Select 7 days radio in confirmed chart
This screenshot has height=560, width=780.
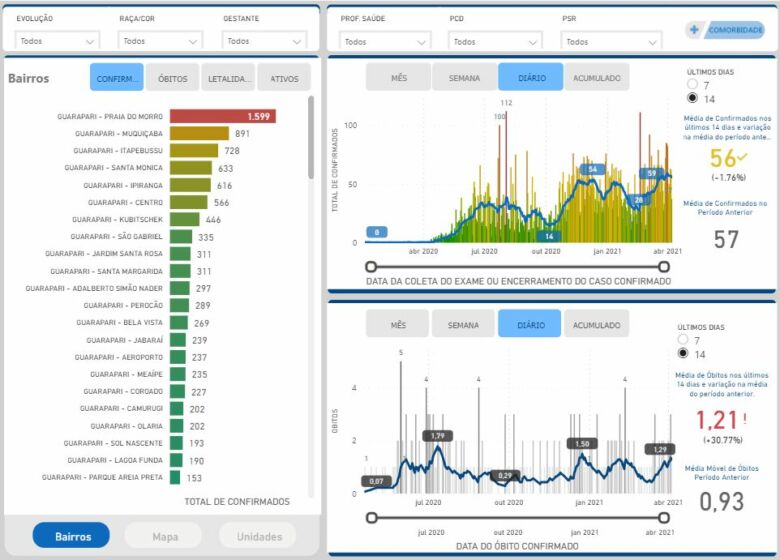694,85
